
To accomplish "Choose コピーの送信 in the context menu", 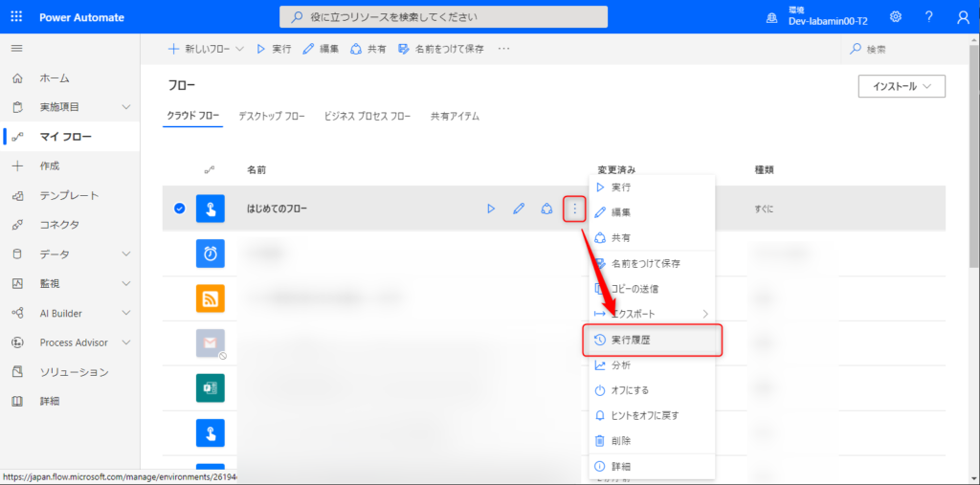I will [x=652, y=289].
